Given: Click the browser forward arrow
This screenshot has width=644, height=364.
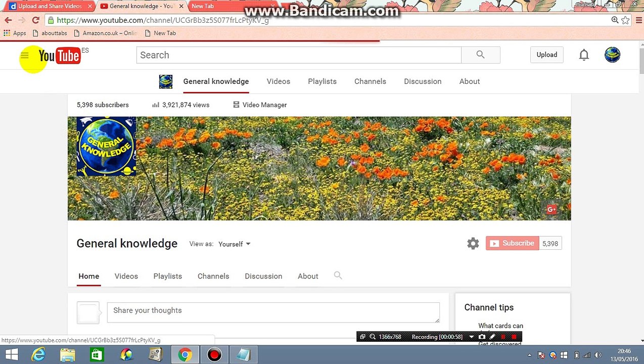Looking at the screenshot, I should click(22, 20).
